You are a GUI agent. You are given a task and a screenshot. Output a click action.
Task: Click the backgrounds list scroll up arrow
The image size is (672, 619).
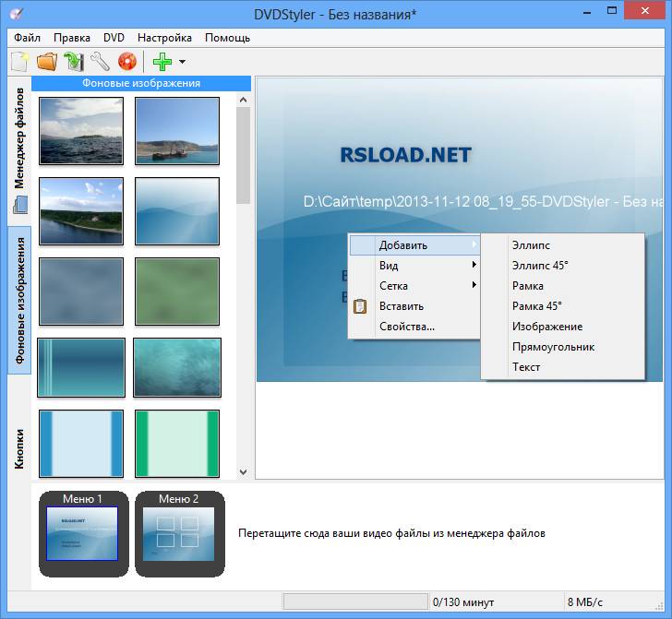click(x=243, y=100)
